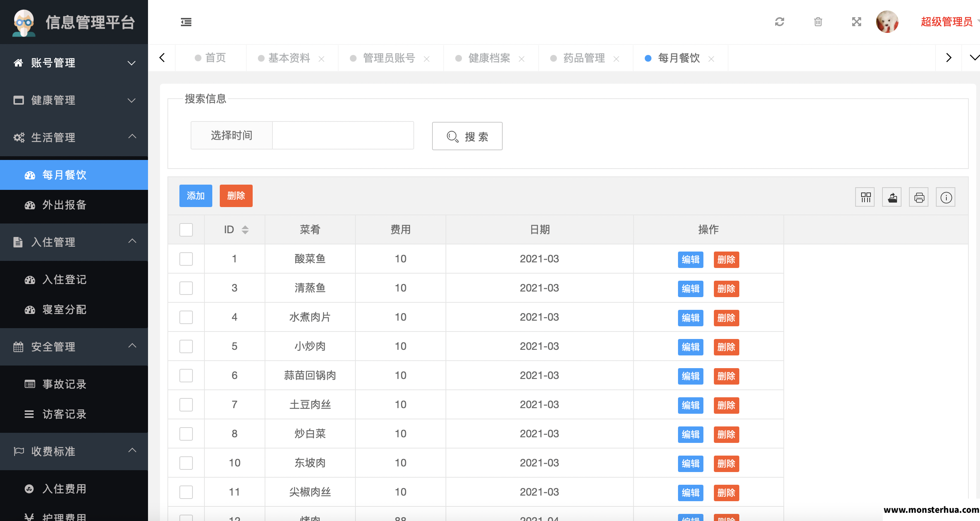Open 访客记录 in the sidebar
Screen dimensions: 980x521
(x=74, y=414)
